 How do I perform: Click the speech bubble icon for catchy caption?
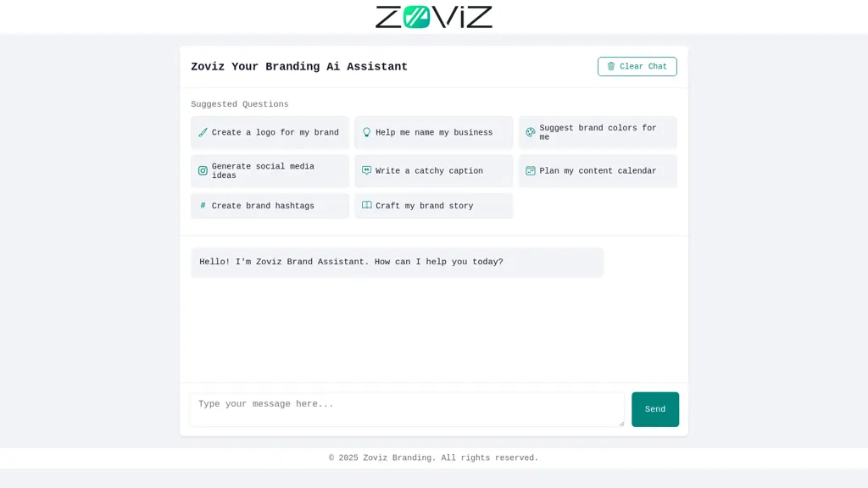(x=366, y=170)
